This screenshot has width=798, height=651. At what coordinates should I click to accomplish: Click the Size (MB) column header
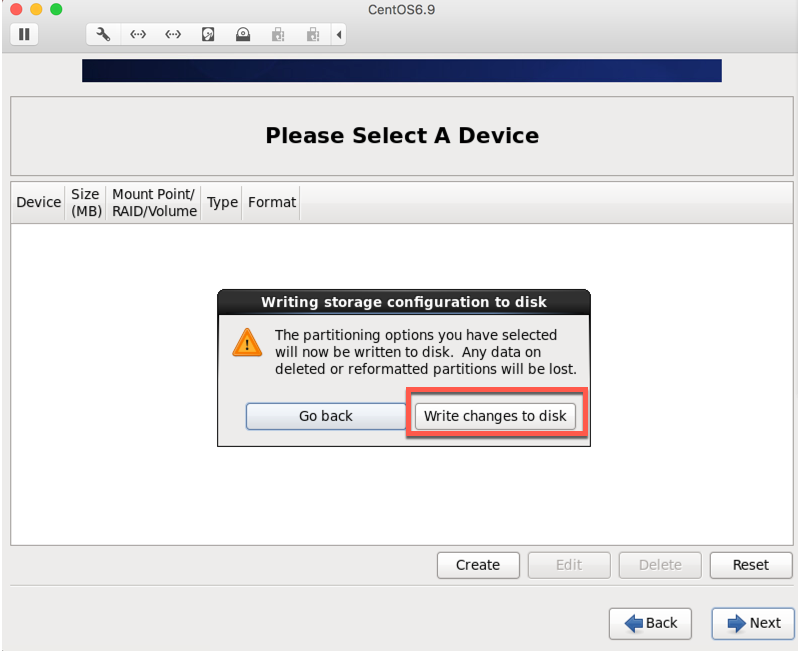pyautogui.click(x=86, y=202)
